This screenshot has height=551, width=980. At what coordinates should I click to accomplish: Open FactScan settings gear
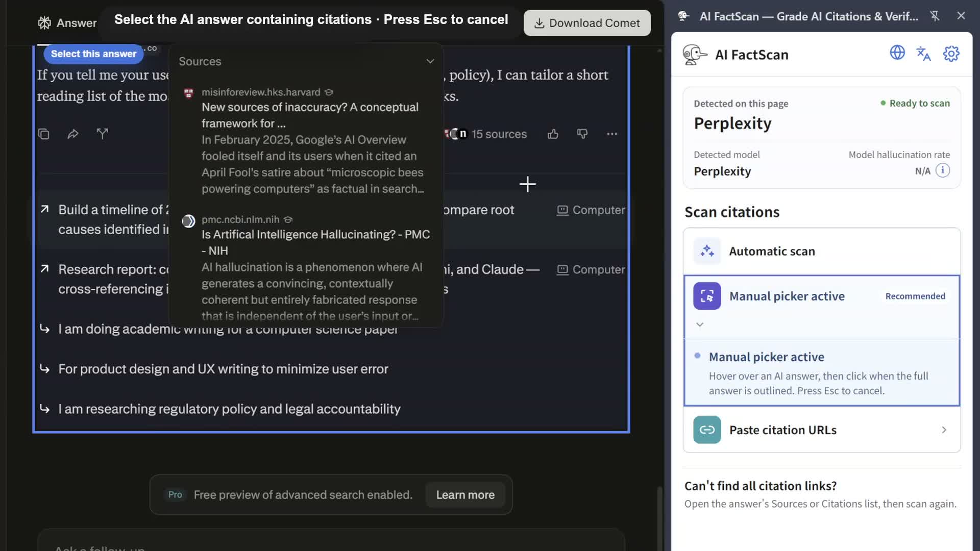(951, 54)
